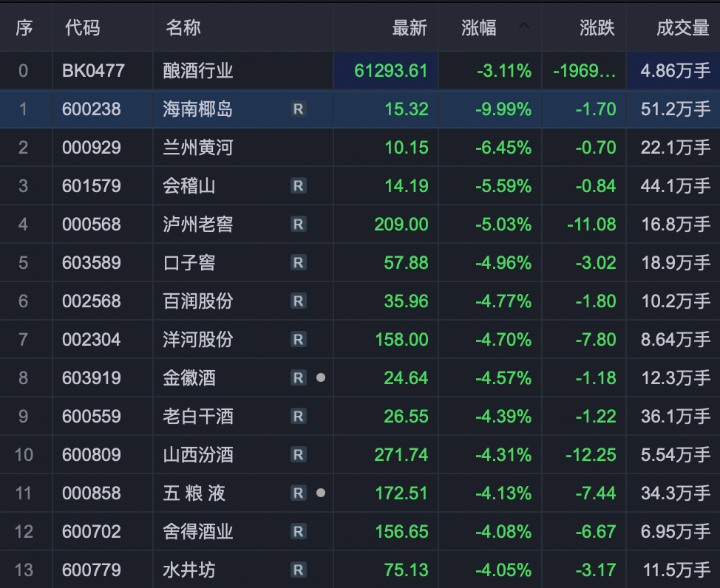Sort by the 涨跌 column header
The height and width of the screenshot is (588, 720).
tap(597, 28)
